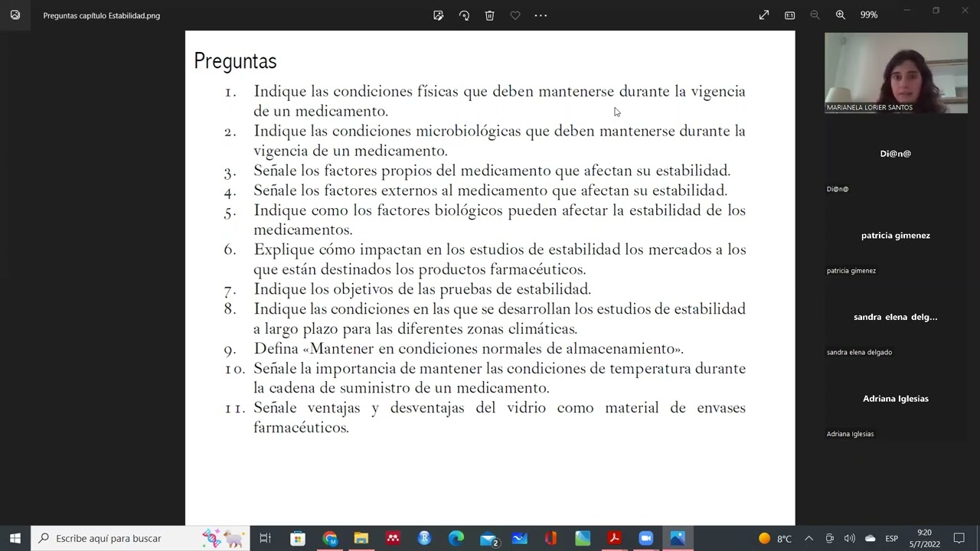
Task: Select Marianela Lorier Santos video thumbnail
Action: click(x=896, y=73)
